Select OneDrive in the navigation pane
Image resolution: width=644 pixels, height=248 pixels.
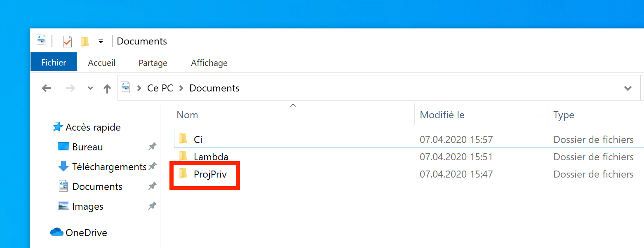point(86,233)
